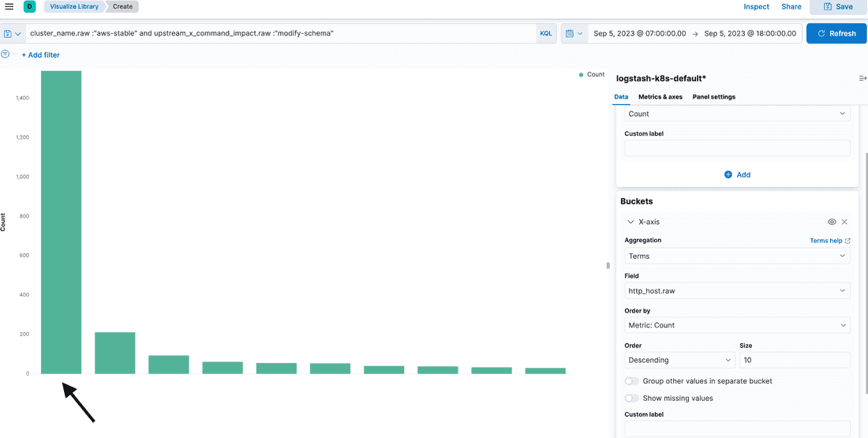Open the Field http_host.raw dropdown
Image resolution: width=868 pixels, height=438 pixels.
(736, 290)
